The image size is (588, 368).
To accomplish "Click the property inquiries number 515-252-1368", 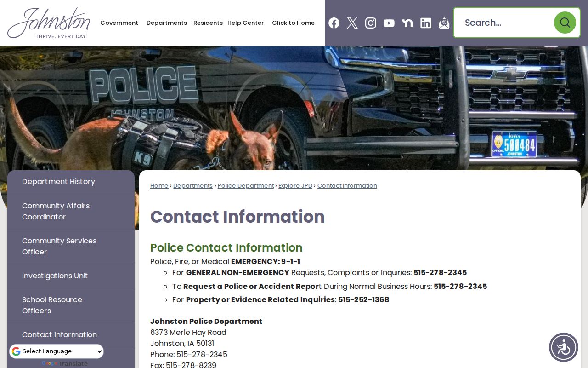I will [x=364, y=300].
